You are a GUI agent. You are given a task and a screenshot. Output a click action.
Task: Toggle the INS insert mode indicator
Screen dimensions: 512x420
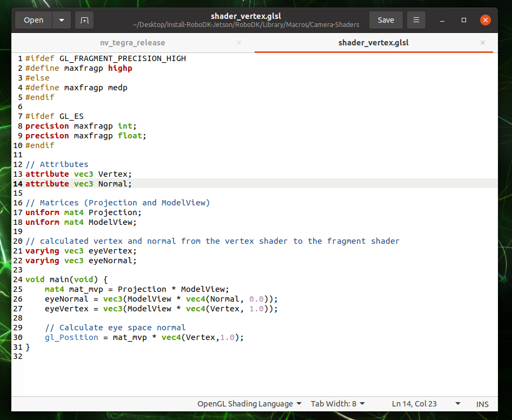tap(482, 404)
